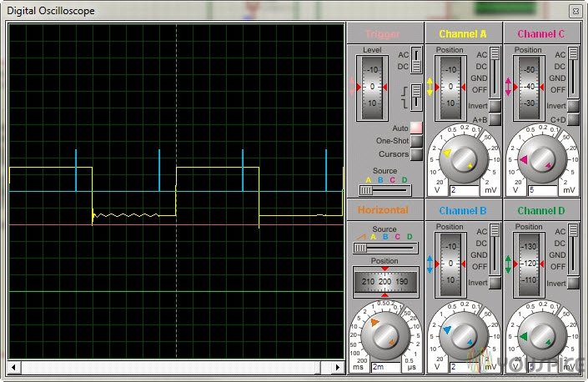The width and height of the screenshot is (588, 382).
Task: Click the timebase 2m value field
Action: 386,367
